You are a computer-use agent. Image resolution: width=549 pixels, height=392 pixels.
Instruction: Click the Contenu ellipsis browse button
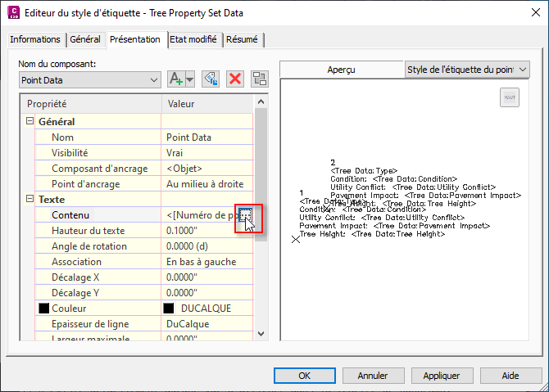[x=245, y=214]
